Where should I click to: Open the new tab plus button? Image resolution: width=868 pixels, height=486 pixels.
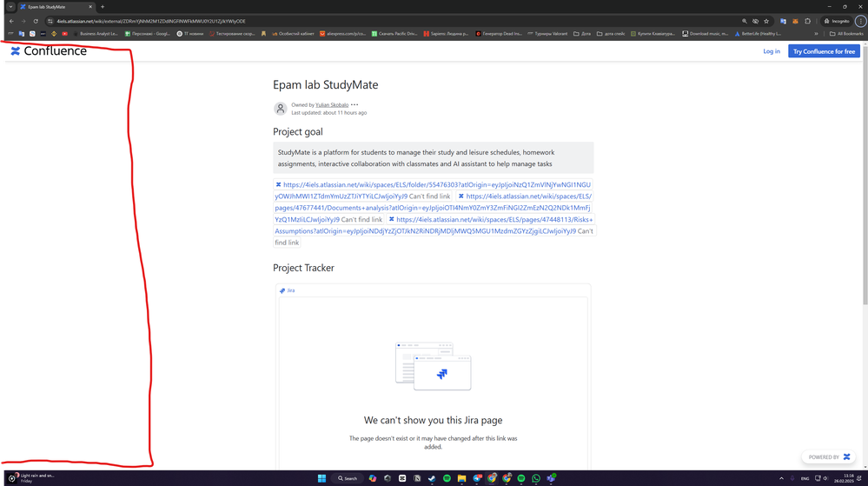pos(103,7)
